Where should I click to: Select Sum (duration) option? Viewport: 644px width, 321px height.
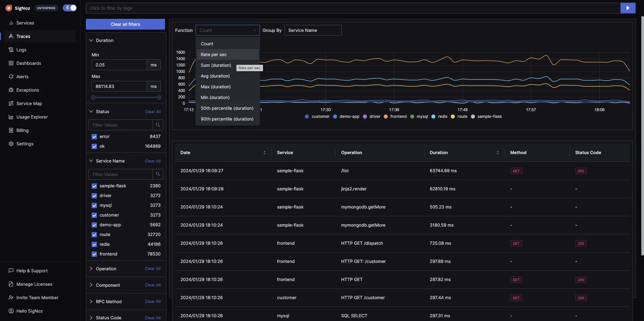click(x=228, y=65)
